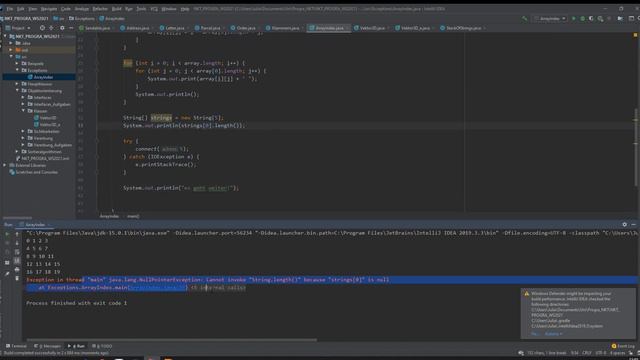Open the Terminal tool window
This screenshot has height=360, width=640.
[16, 346]
